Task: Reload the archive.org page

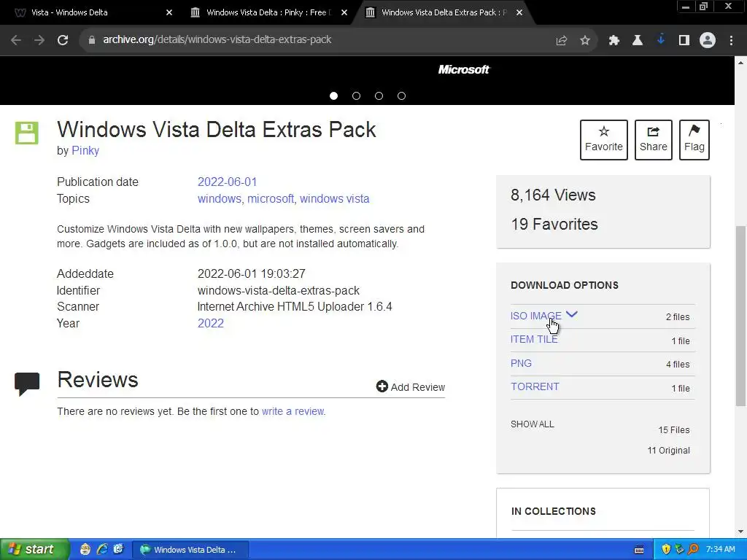Action: pyautogui.click(x=63, y=40)
